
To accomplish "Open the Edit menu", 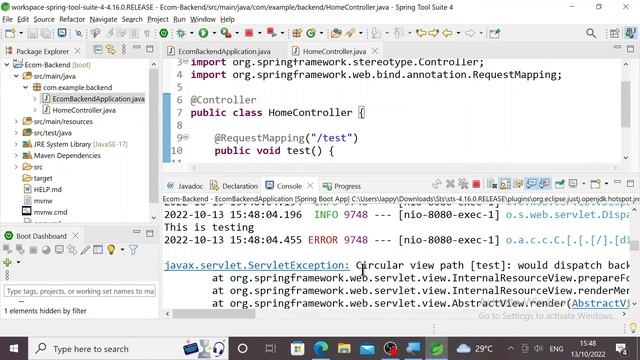I will click(23, 19).
